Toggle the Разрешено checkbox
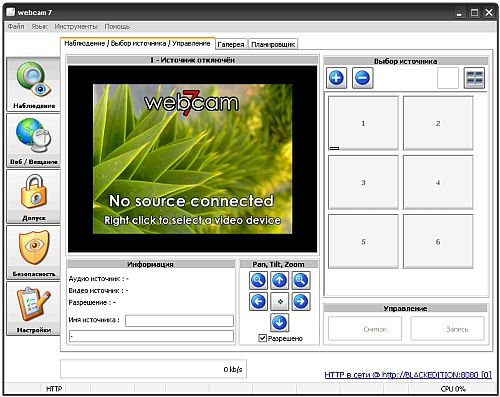The image size is (500, 397). coord(262,338)
